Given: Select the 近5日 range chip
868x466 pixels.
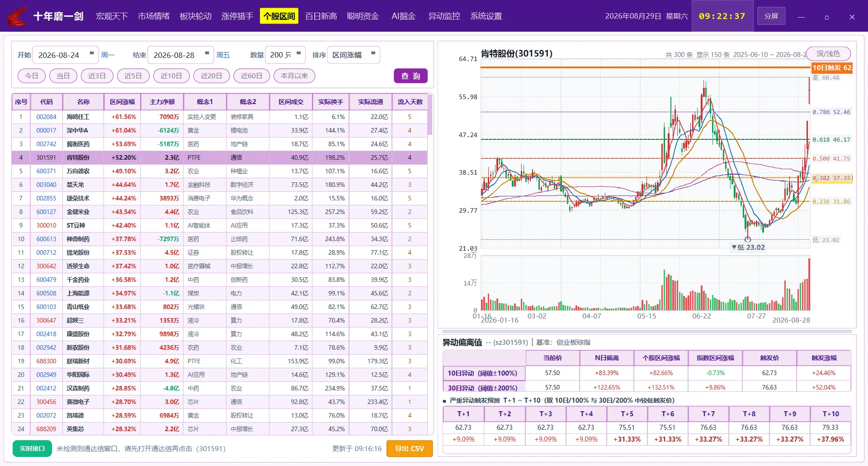Looking at the screenshot, I should (133, 76).
